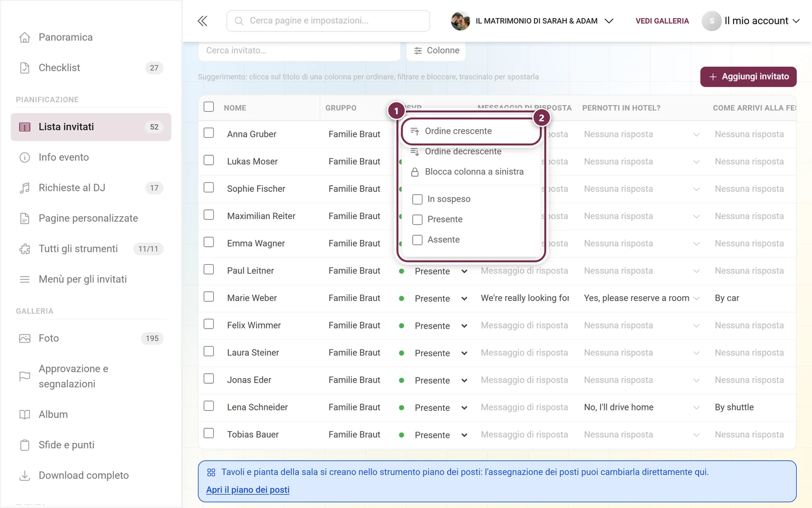Check the Presente filter checkbox
Screen dimensions: 812x508
[417, 220]
